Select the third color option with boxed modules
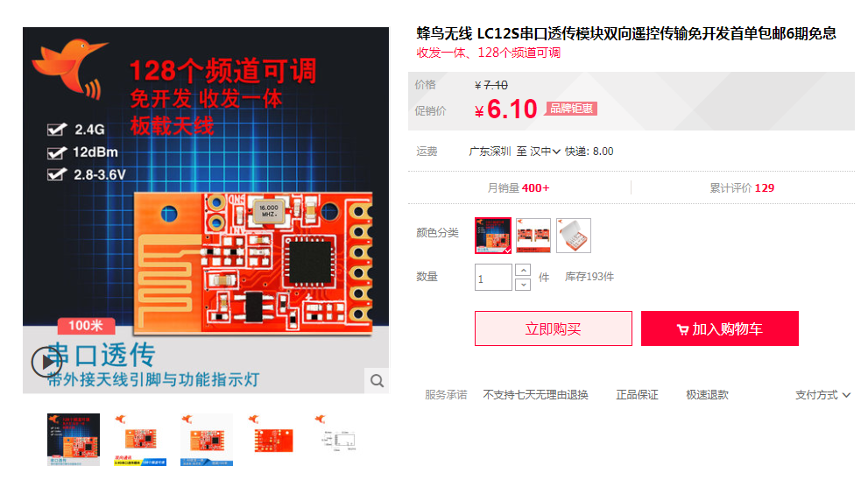Viewport: 868px width, 501px height. 574,236
